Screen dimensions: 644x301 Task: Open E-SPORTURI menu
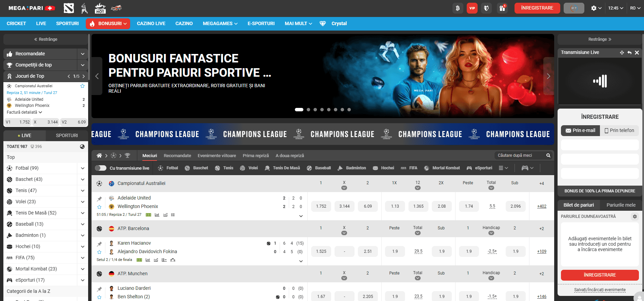(x=261, y=23)
